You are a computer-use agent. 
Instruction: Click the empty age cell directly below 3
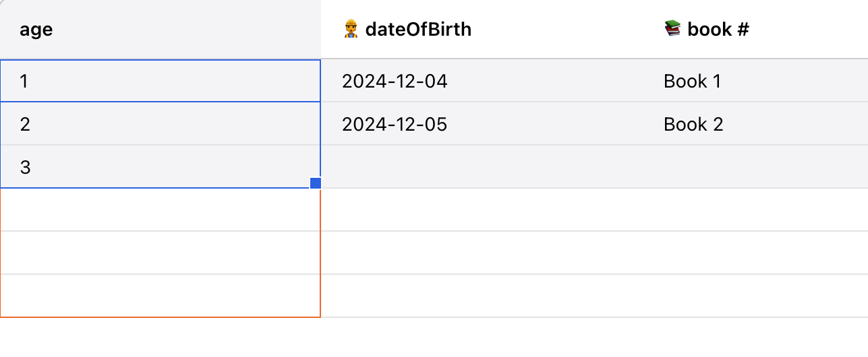tap(160, 210)
